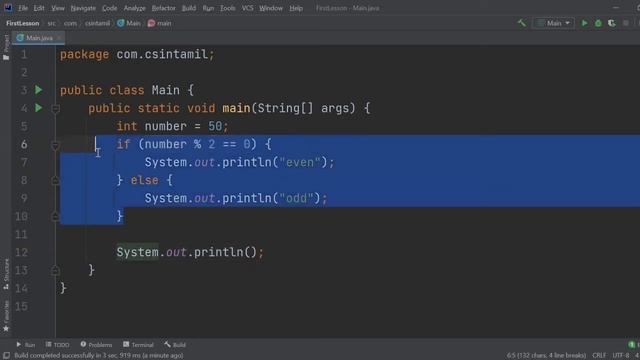Click the IntelliJ IDEA logo icon

(x=8, y=8)
